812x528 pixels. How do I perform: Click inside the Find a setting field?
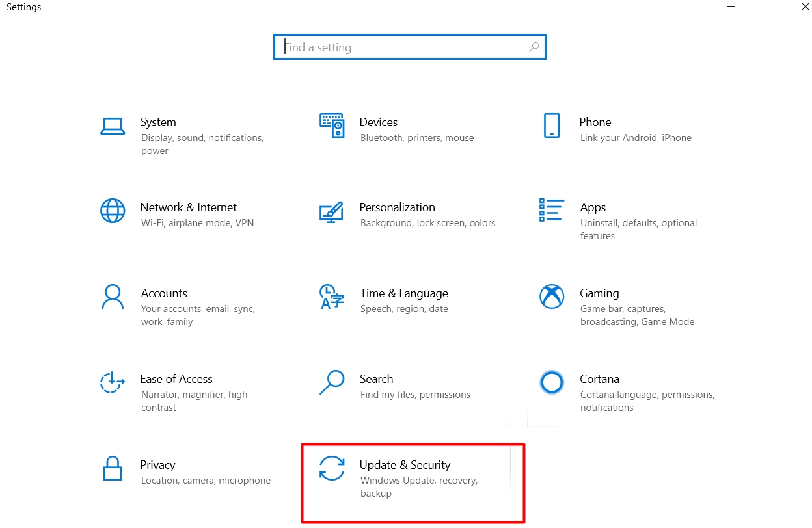coord(403,47)
